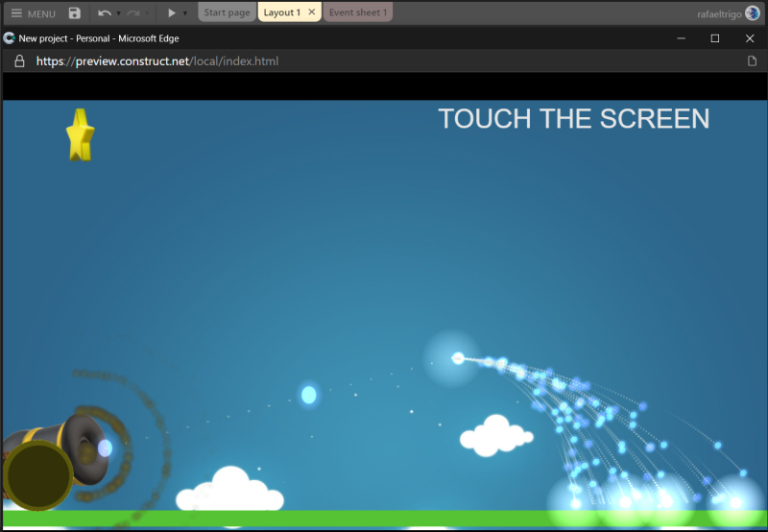The width and height of the screenshot is (768, 532).
Task: Maximize the Microsoft Edge preview window
Action: [x=715, y=38]
